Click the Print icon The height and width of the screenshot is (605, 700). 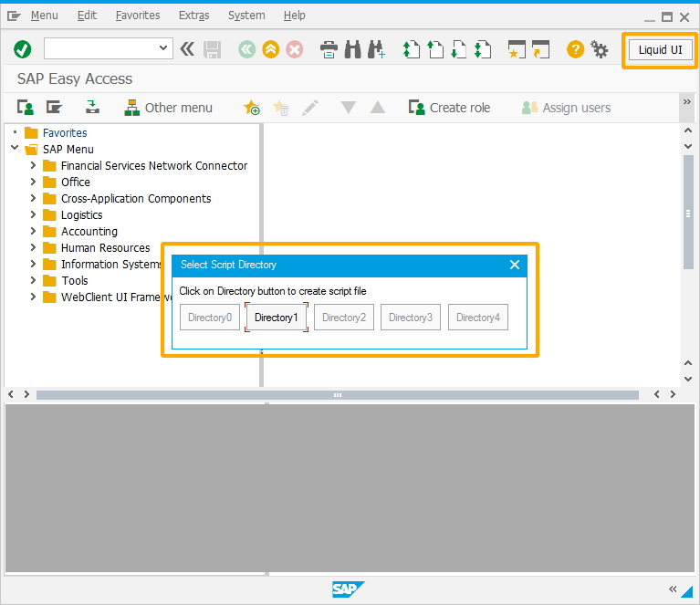click(329, 49)
